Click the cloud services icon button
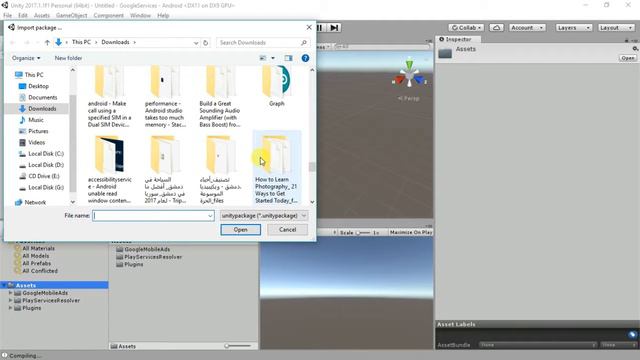640x360 pixels. click(x=496, y=28)
